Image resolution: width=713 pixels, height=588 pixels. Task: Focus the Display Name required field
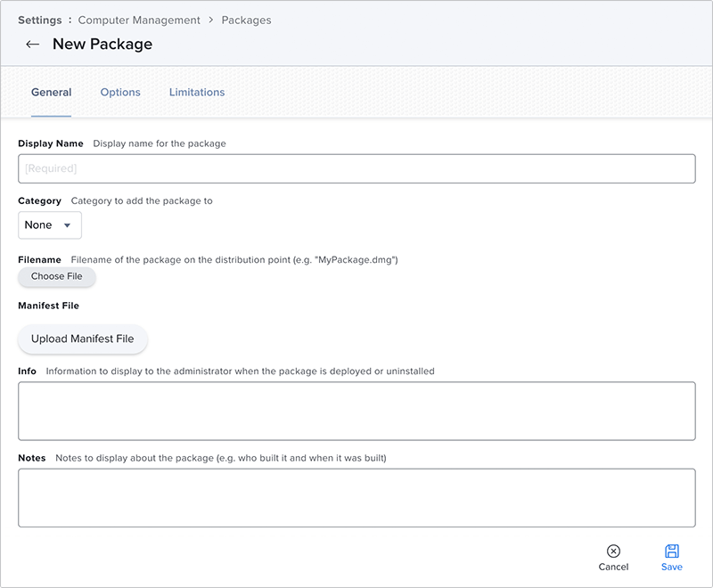[356, 168]
